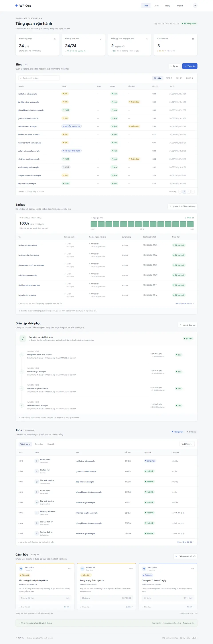
Task: Click the arrow icon on Backup hôm nay card
Action: (101, 39)
